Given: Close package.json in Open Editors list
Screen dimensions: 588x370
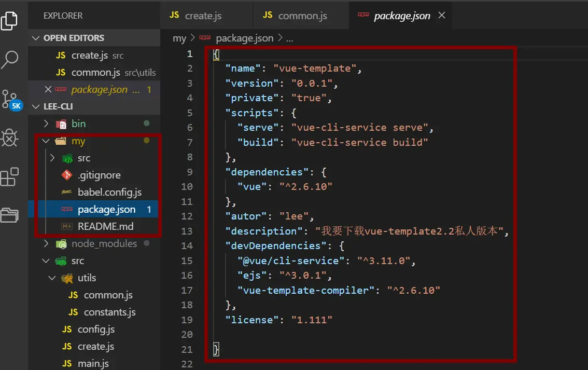Looking at the screenshot, I should 48,89.
